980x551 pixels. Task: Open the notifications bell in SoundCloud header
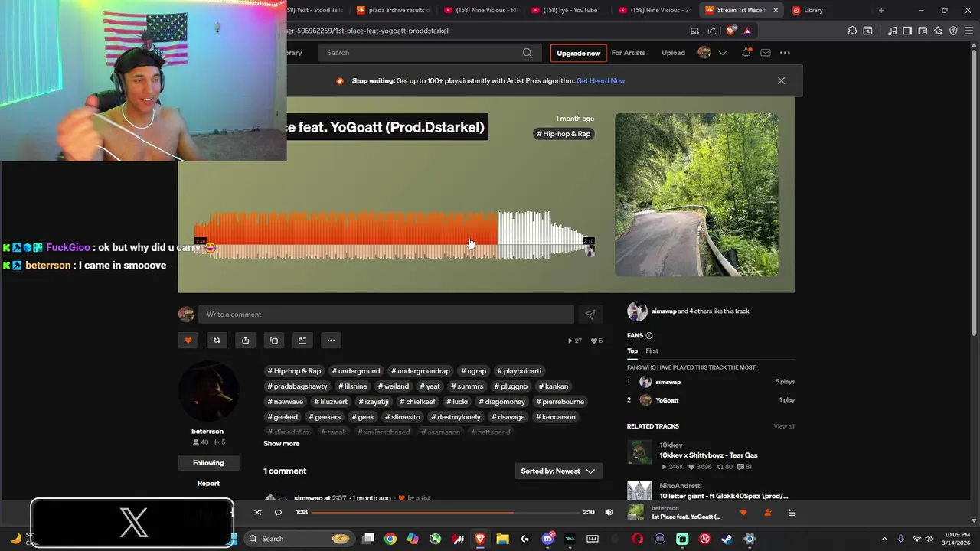click(x=746, y=53)
